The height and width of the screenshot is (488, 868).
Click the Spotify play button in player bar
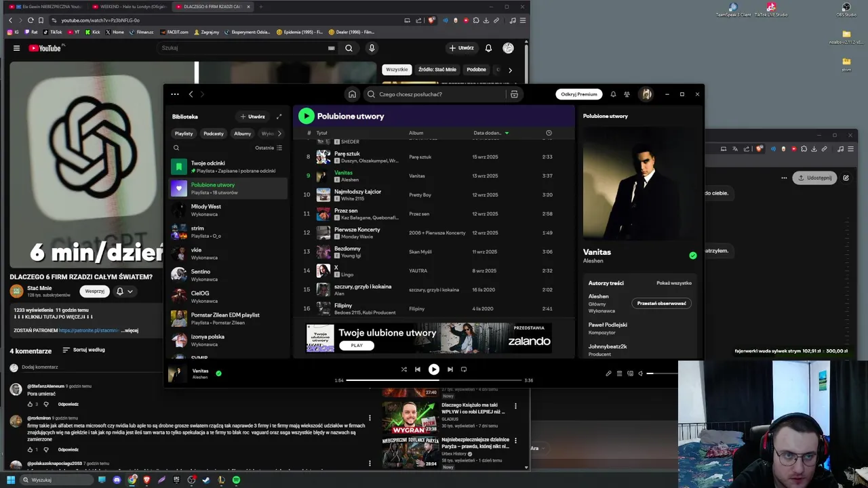pos(434,369)
